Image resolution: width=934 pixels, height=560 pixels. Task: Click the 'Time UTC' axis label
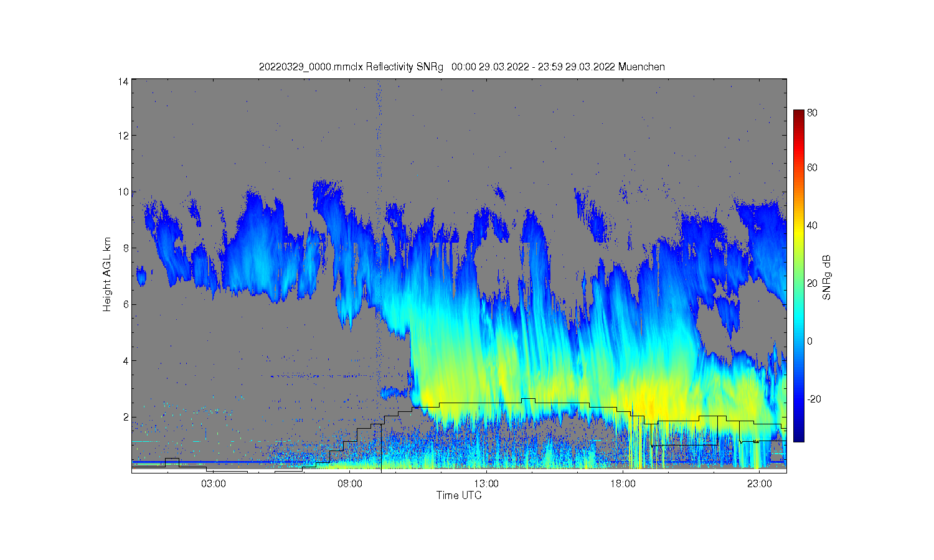tap(459, 495)
